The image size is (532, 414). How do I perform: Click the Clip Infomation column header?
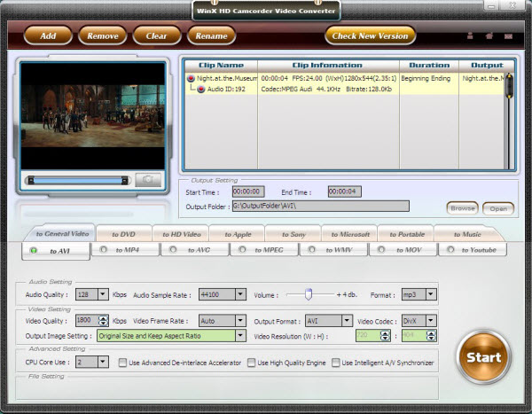327,65
